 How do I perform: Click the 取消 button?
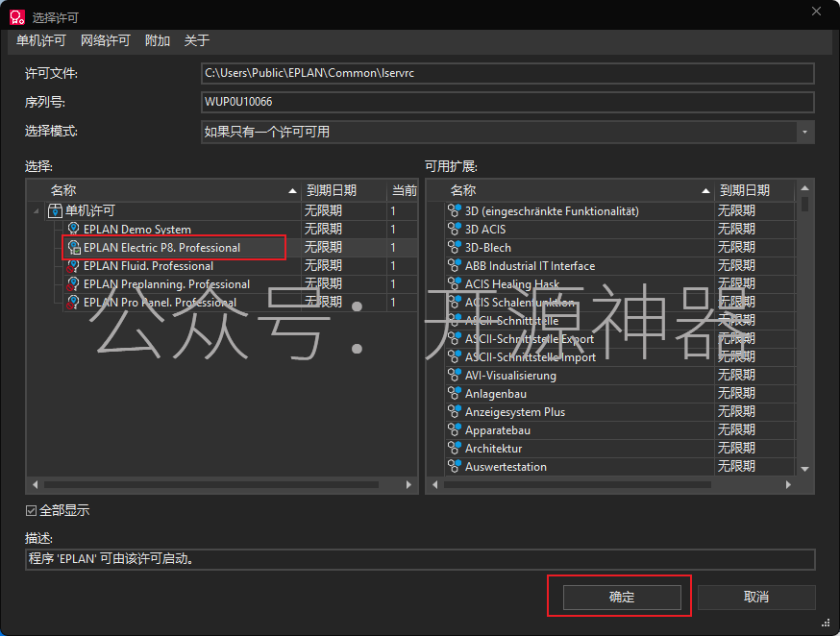coord(755,597)
